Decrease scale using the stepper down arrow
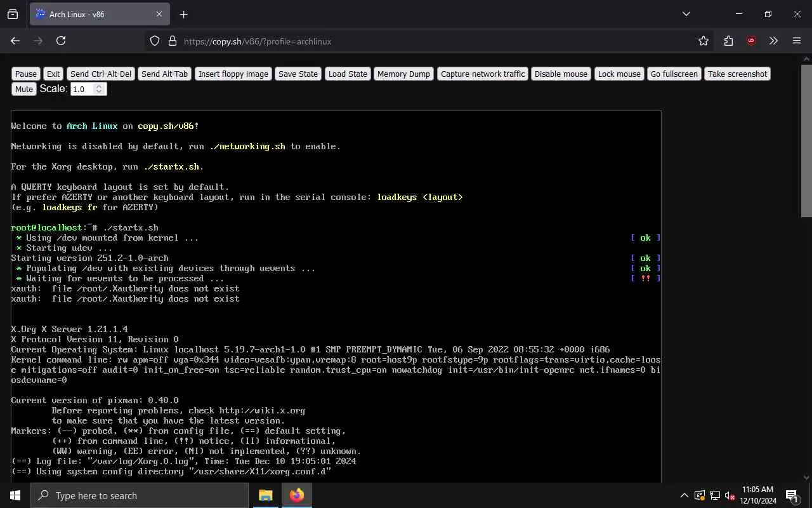Screen dimensions: 812x508 [99, 93]
